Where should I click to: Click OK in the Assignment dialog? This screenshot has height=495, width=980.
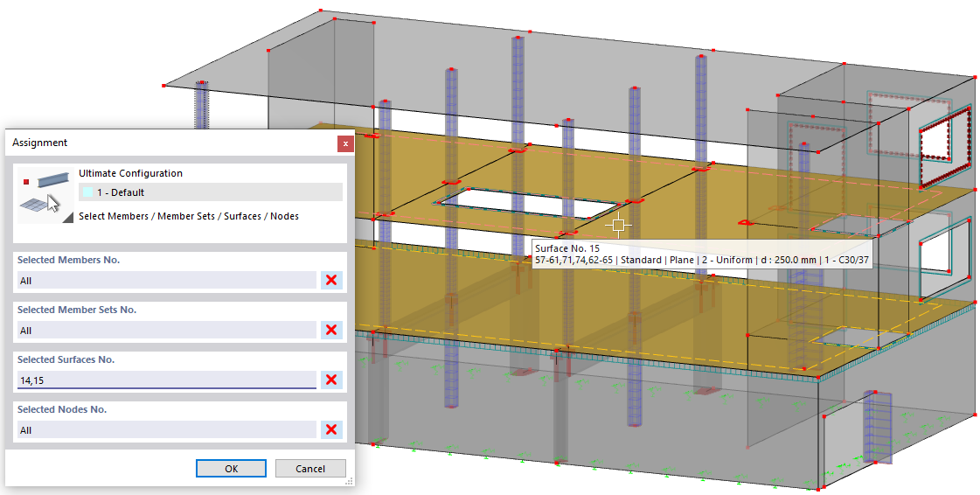pyautogui.click(x=232, y=468)
